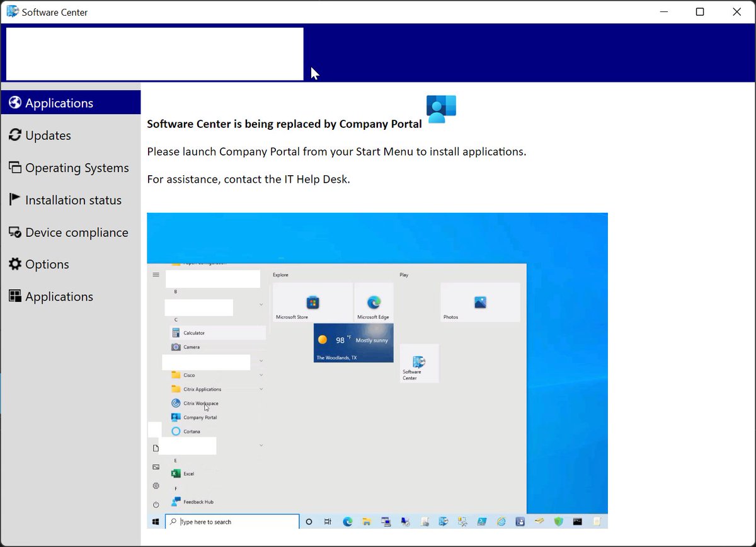Click the 'Play' group heading in pictured Start menu
The image size is (756, 547).
404,275
